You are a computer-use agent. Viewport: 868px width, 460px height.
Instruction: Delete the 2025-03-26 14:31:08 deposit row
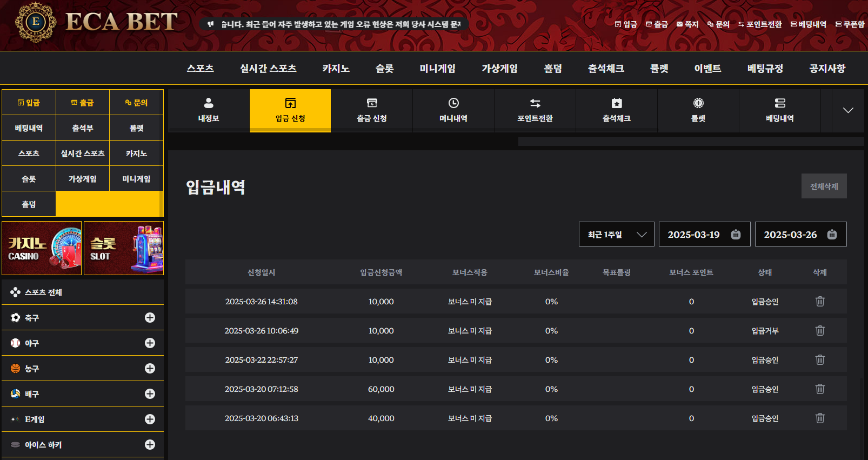click(x=820, y=302)
